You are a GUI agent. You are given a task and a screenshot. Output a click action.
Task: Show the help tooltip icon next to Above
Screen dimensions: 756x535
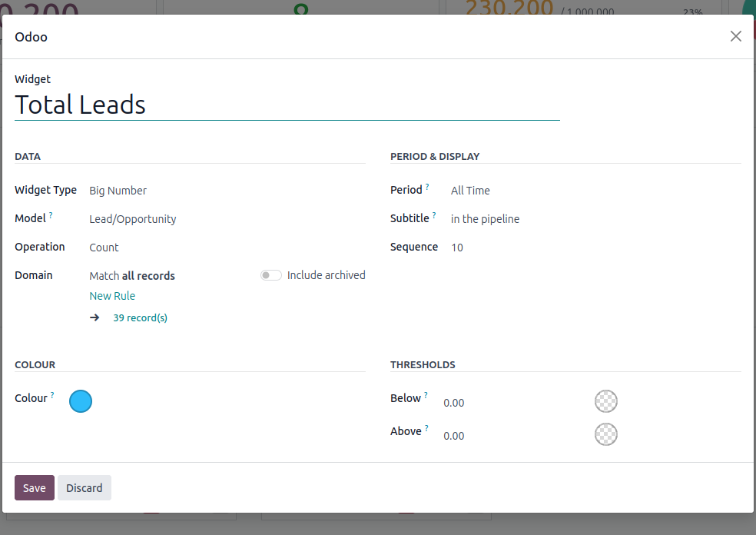pyautogui.click(x=426, y=428)
